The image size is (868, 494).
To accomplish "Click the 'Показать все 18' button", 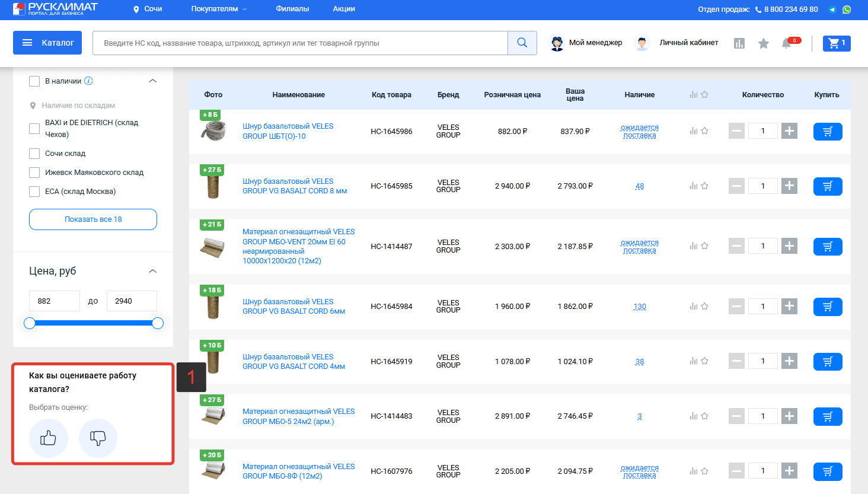I will (93, 219).
